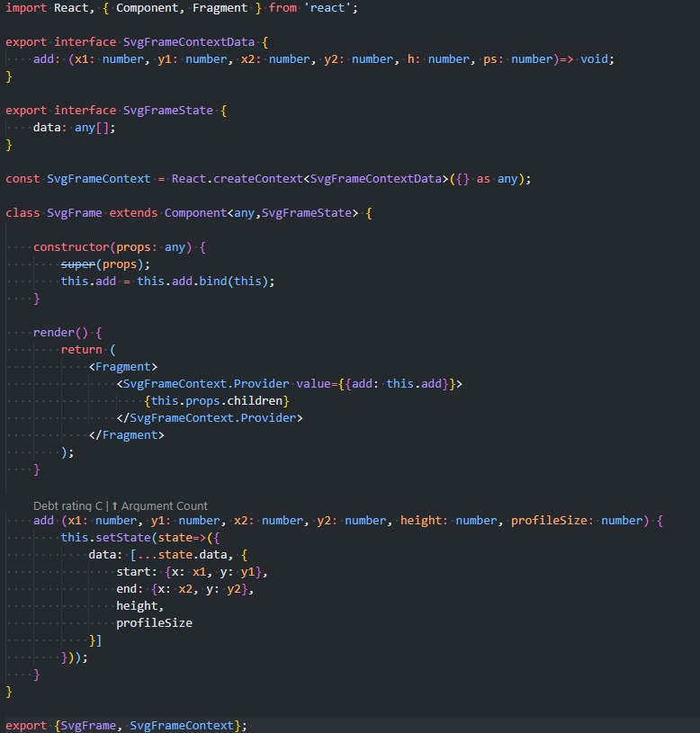700x733 pixels.
Task: Click the 'render' method name
Action: 54,333
